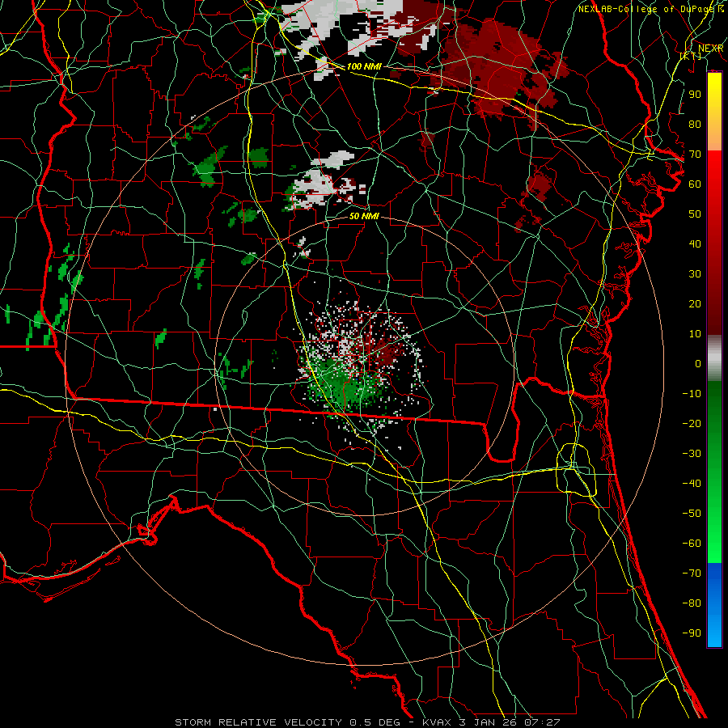
Task: Select the 20 value on the velocity scale
Action: point(695,304)
